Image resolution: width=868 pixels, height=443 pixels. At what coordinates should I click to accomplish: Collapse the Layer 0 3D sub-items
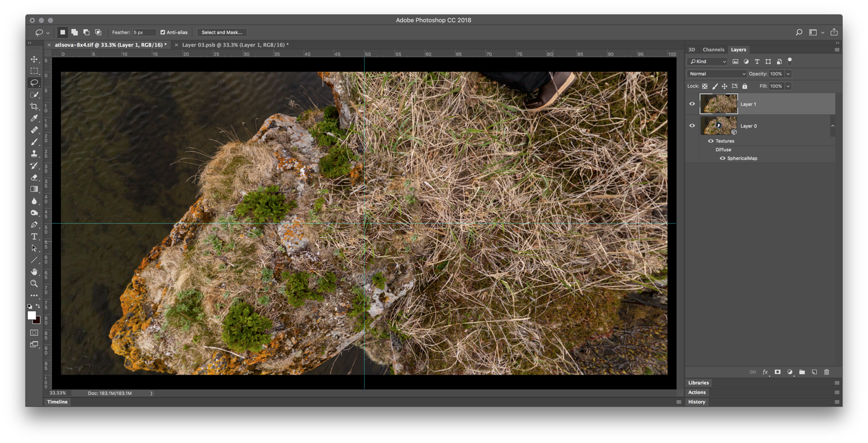pos(833,125)
